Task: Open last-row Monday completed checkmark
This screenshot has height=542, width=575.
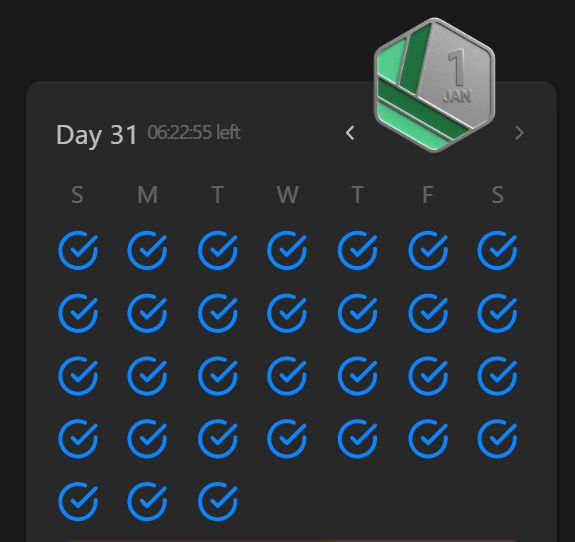Action: pyautogui.click(x=147, y=502)
